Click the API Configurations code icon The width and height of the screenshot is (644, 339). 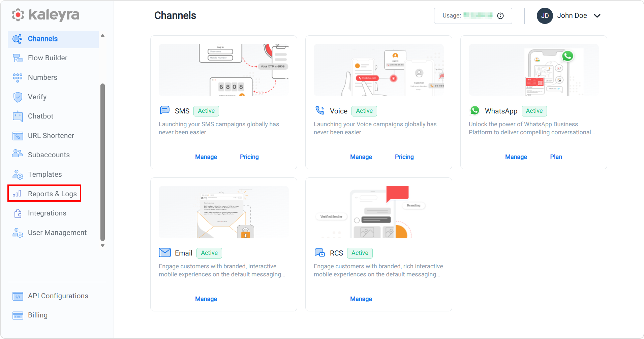tap(18, 296)
